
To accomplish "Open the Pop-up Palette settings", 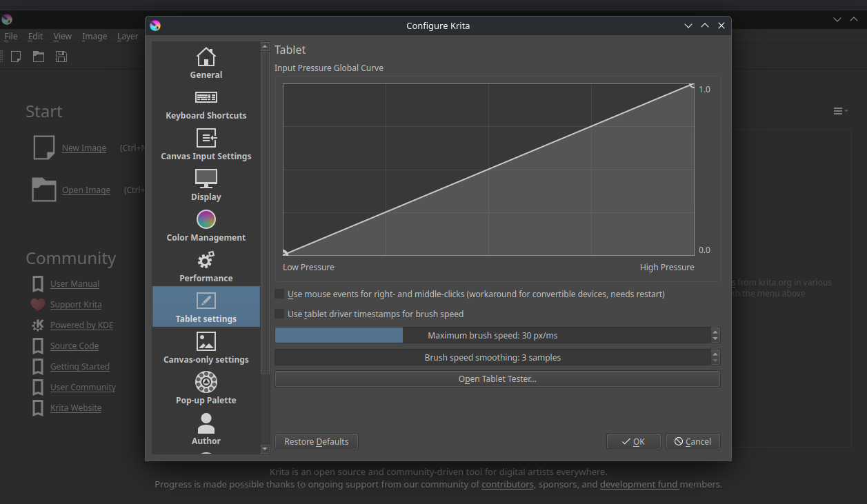I will [206, 387].
